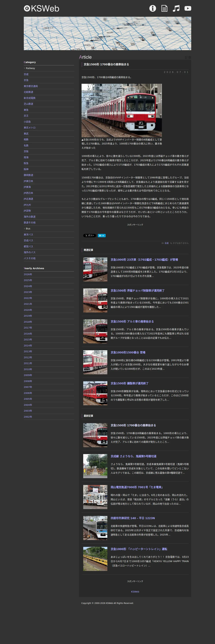Open thumbnail for 四直珍列車研究 140 article

(95, 528)
